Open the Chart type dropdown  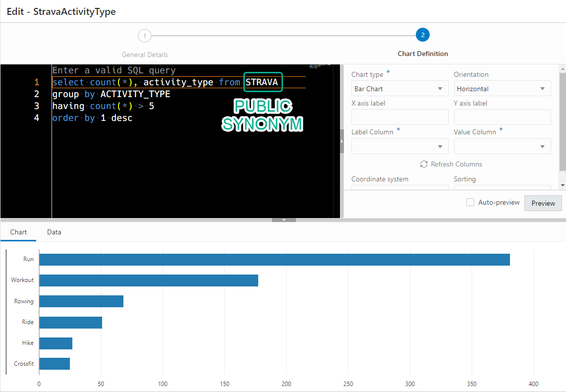click(400, 88)
